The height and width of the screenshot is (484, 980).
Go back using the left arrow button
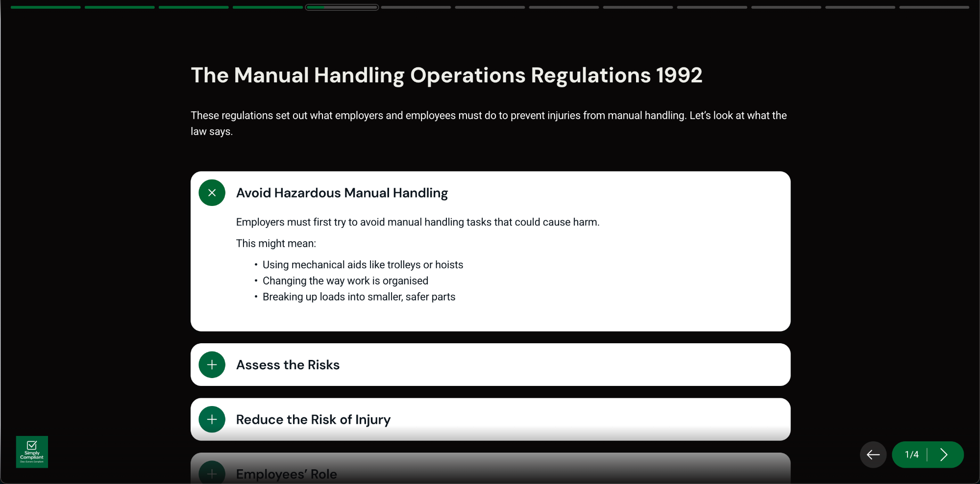click(873, 455)
